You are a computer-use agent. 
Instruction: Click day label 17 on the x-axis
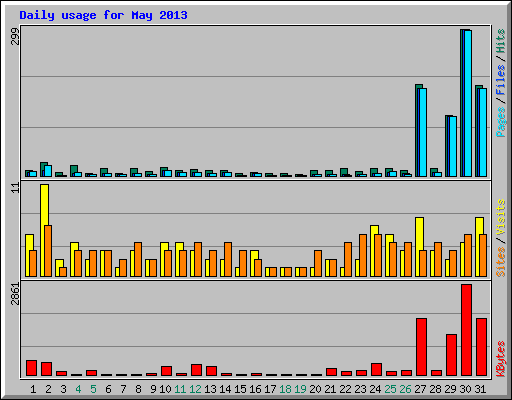pos(270,389)
